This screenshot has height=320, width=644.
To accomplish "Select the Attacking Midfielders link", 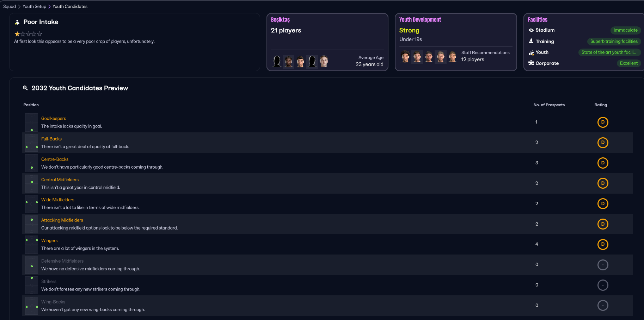I will 62,220.
